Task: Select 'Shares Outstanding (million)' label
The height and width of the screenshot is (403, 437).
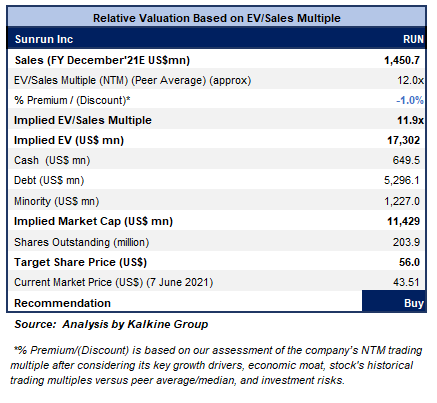Action: pyautogui.click(x=81, y=242)
